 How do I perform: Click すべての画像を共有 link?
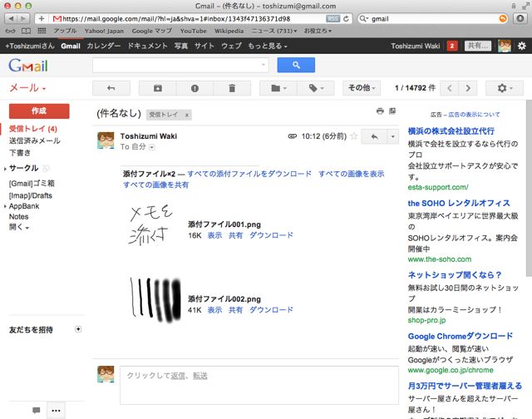155,185
